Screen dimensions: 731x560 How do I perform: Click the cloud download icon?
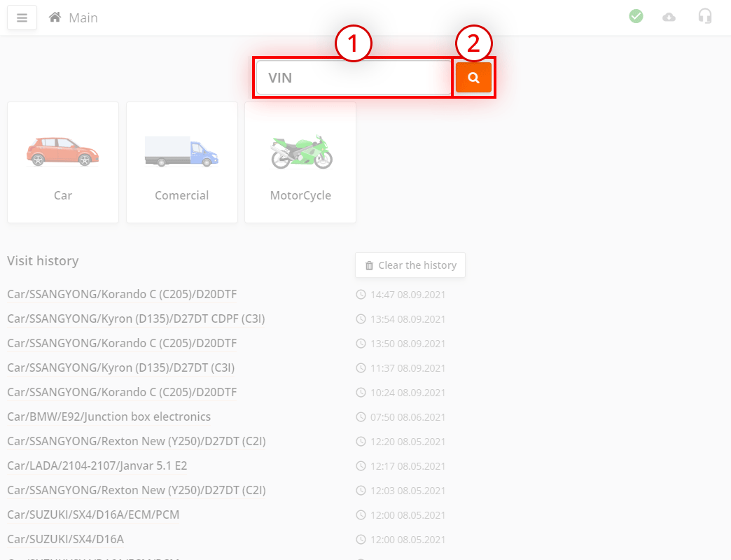coord(669,17)
